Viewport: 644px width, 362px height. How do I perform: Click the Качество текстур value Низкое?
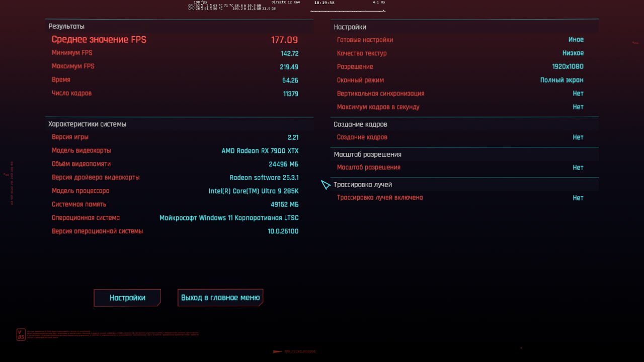[x=573, y=53]
